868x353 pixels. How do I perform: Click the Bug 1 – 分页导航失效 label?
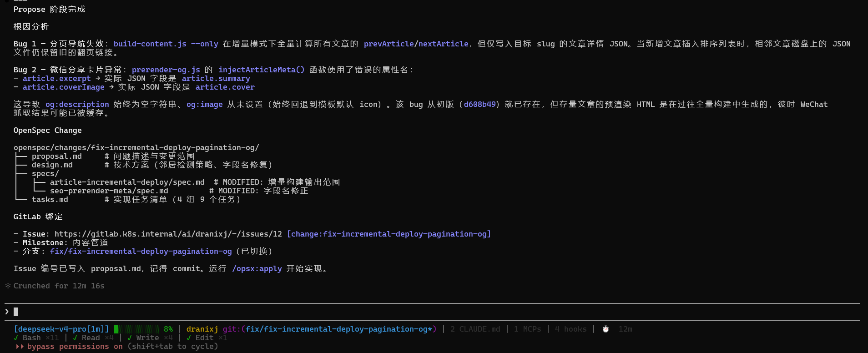[x=59, y=44]
